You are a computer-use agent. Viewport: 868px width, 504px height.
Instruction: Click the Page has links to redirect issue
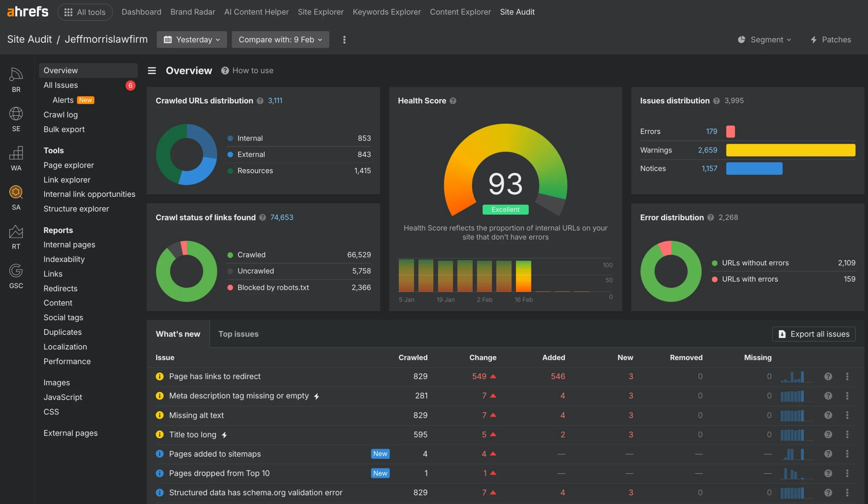pos(215,376)
